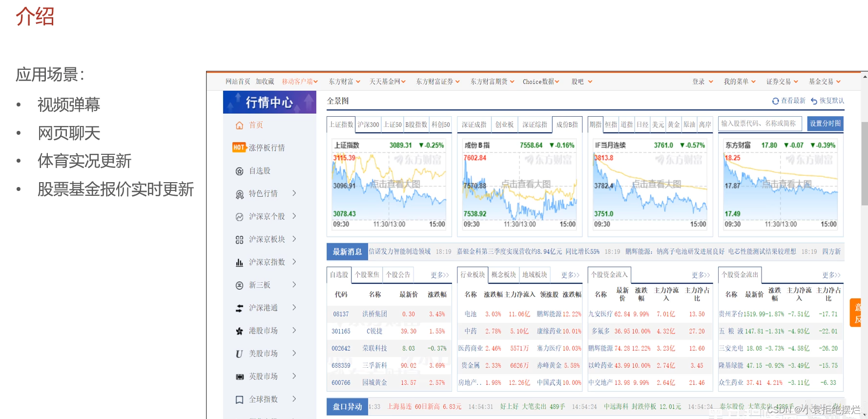Open the 基金交易 menu

point(825,82)
